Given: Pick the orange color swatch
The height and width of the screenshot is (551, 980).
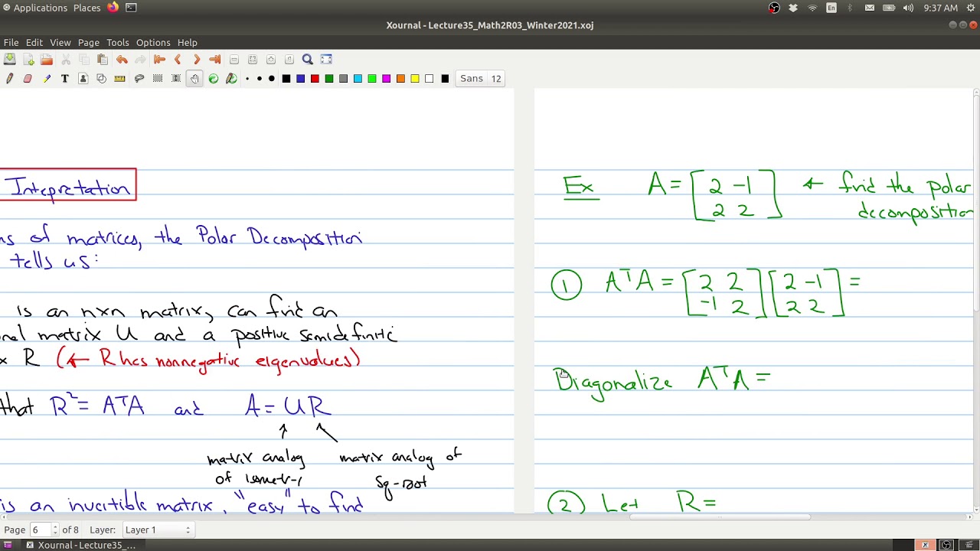Looking at the screenshot, I should pyautogui.click(x=400, y=79).
